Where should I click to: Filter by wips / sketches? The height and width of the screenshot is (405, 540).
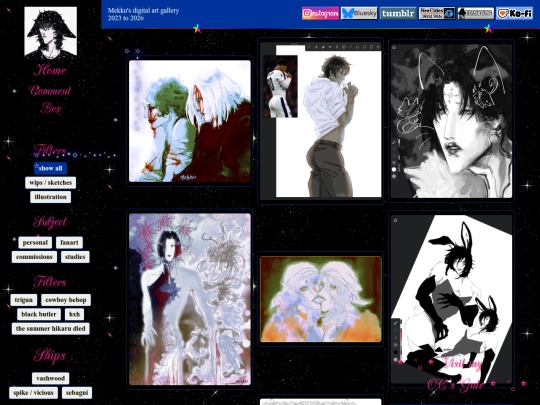(x=50, y=183)
